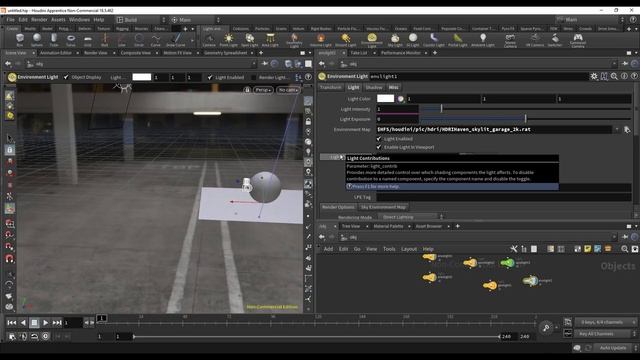The image size is (640, 360).
Task: Select the Tube shelf tool
Action: point(54,40)
